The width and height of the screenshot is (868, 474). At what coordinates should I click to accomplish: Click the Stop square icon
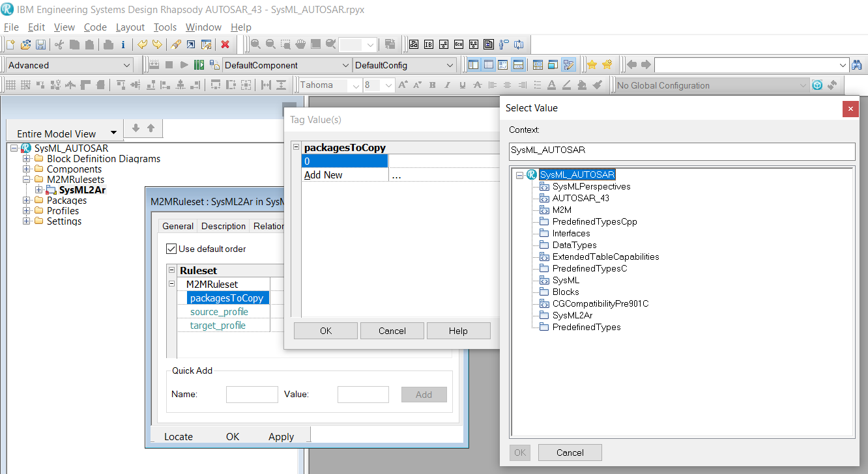click(169, 65)
